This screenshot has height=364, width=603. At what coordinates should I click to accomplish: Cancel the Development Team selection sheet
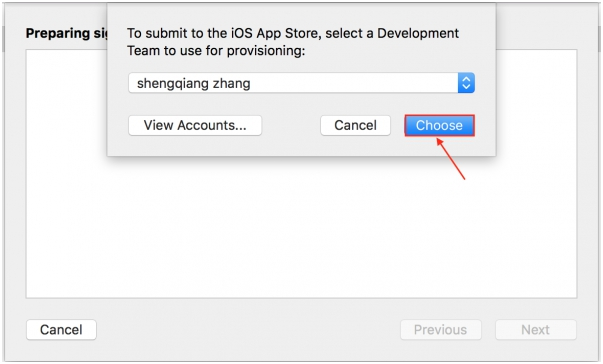point(355,125)
